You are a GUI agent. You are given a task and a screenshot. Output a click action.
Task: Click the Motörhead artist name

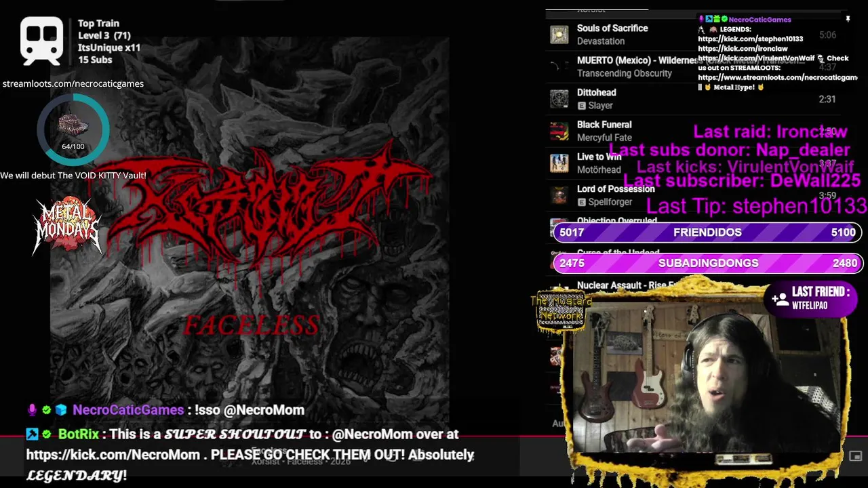click(599, 169)
